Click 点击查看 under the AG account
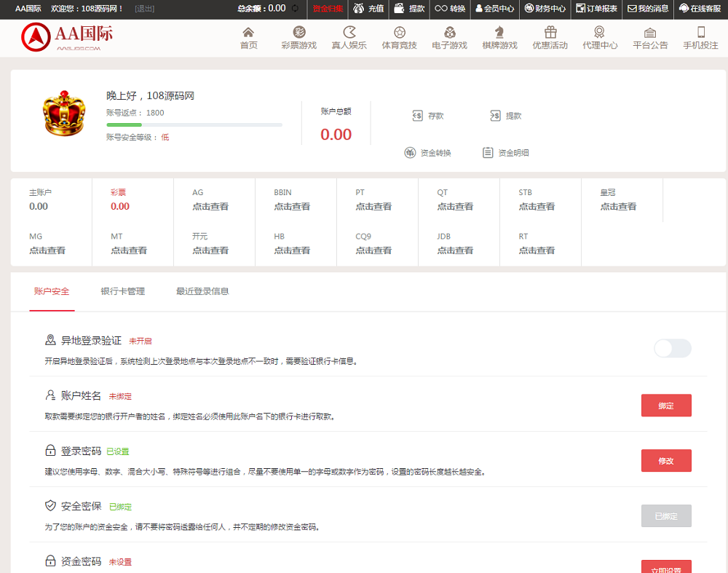The width and height of the screenshot is (728, 573). (x=210, y=206)
